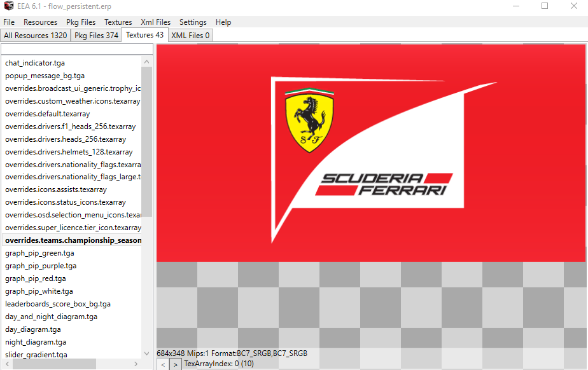
Task: Open the File menu
Action: coord(9,22)
